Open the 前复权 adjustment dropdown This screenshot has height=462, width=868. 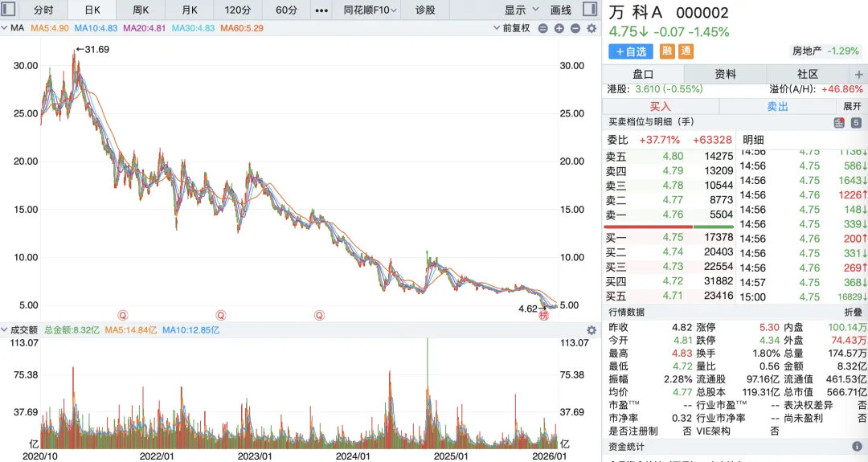tap(511, 28)
